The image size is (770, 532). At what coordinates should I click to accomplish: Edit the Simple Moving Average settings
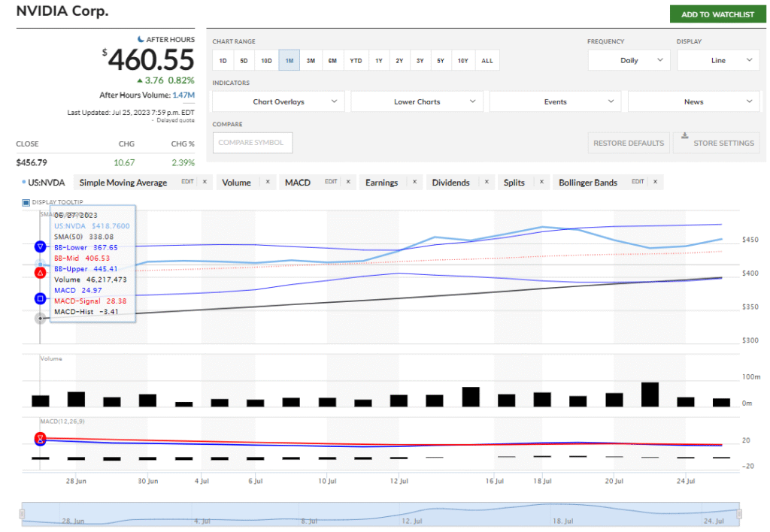[187, 182]
